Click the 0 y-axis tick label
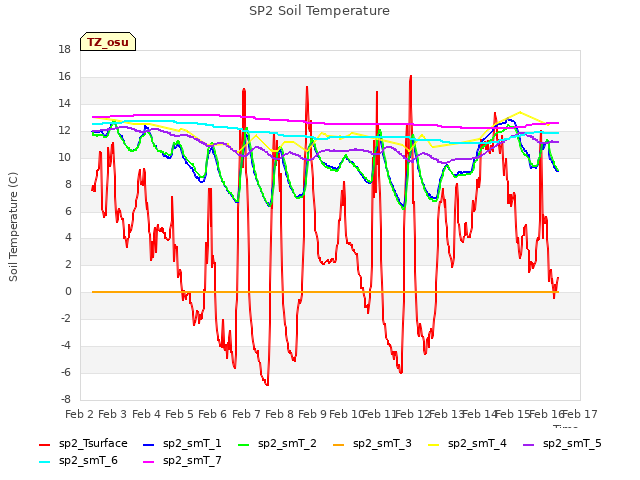Screen dimensions: 640x480 coord(68,292)
